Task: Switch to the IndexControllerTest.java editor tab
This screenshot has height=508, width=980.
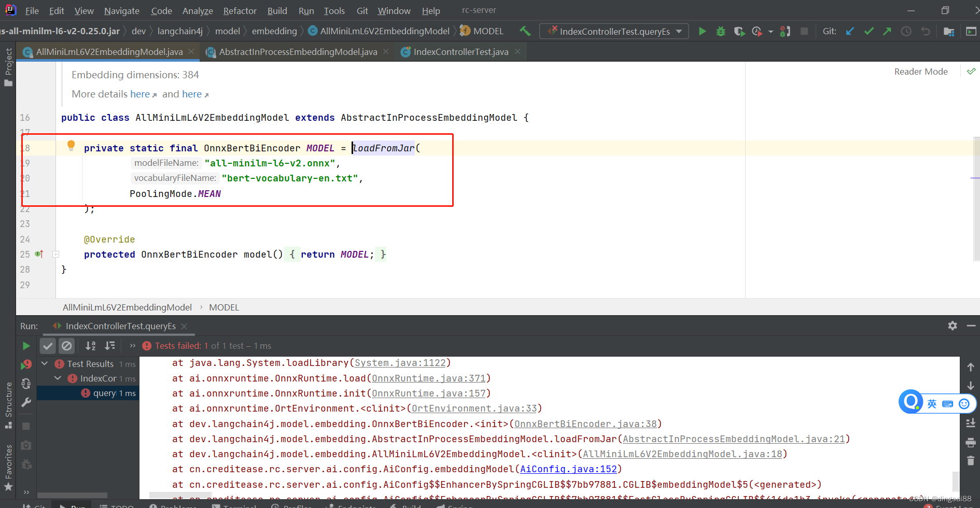Action: 459,51
